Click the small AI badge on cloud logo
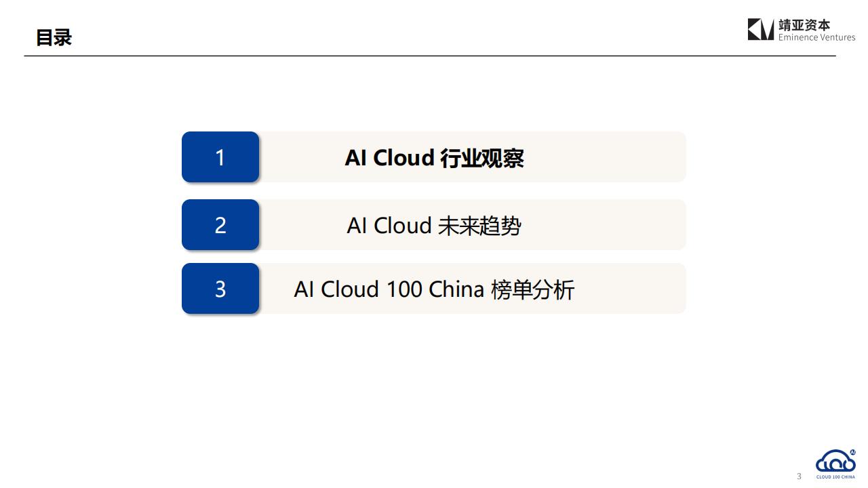Viewport: 868px width, 488px height. pyautogui.click(x=852, y=452)
